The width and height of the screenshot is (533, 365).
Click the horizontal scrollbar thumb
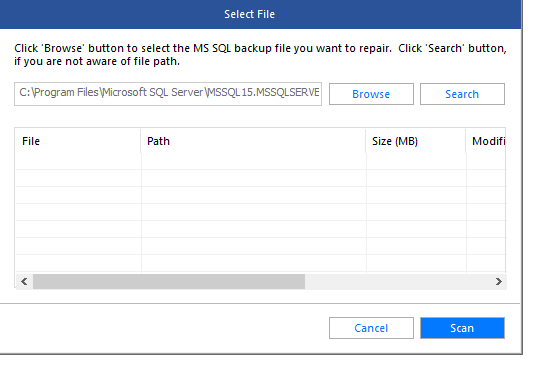click(x=169, y=281)
